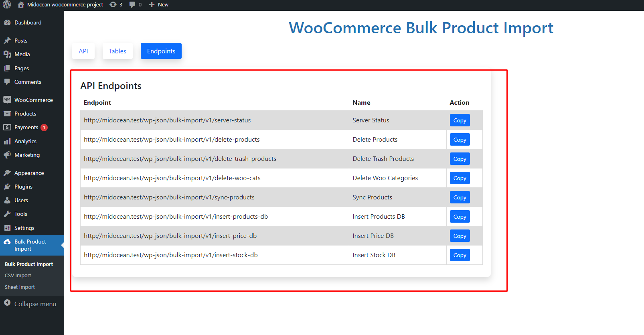This screenshot has width=644, height=335.
Task: Open the Products menu
Action: [25, 114]
